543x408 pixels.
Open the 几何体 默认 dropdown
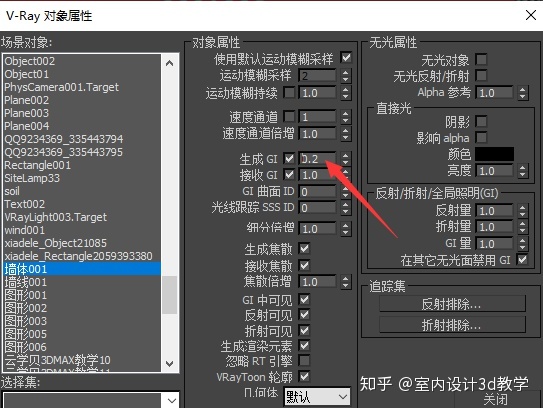317,397
